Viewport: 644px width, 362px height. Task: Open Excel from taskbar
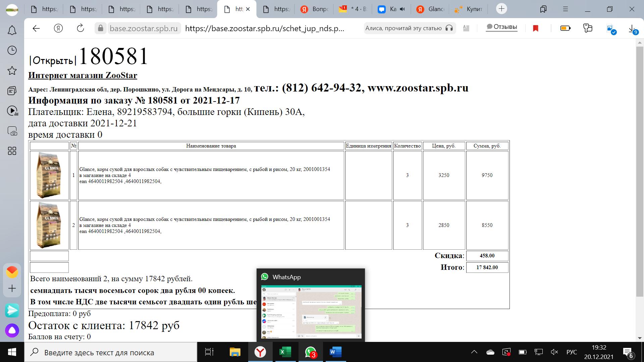285,352
